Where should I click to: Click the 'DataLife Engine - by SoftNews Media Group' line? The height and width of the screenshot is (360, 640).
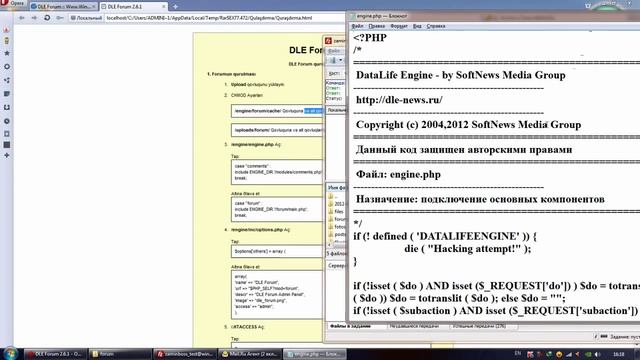461,75
